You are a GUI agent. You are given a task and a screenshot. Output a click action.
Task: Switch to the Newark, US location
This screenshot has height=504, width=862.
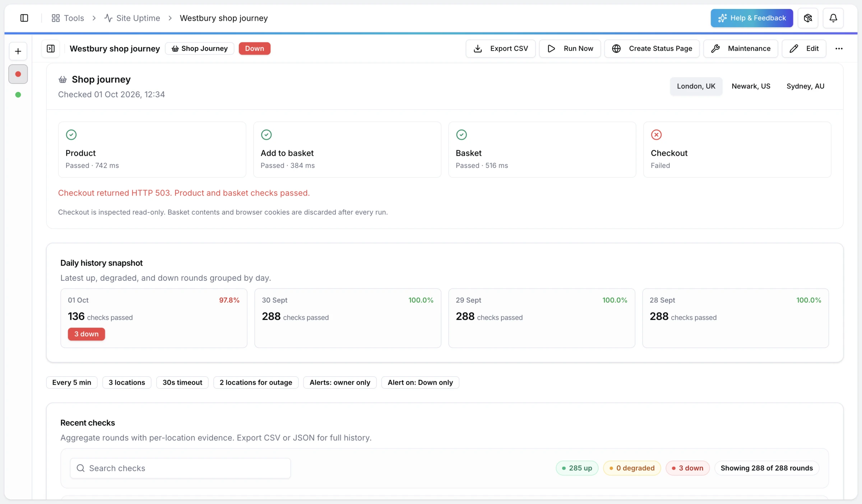[751, 86]
